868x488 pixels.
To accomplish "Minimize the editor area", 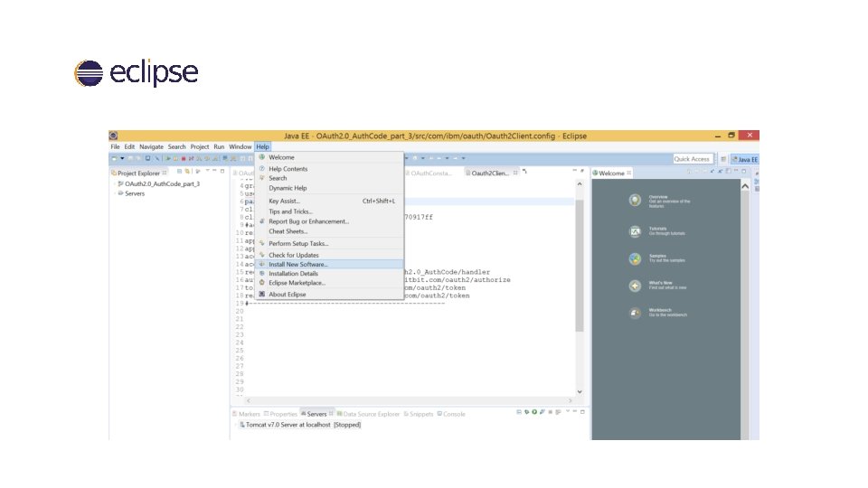I will pyautogui.click(x=575, y=171).
